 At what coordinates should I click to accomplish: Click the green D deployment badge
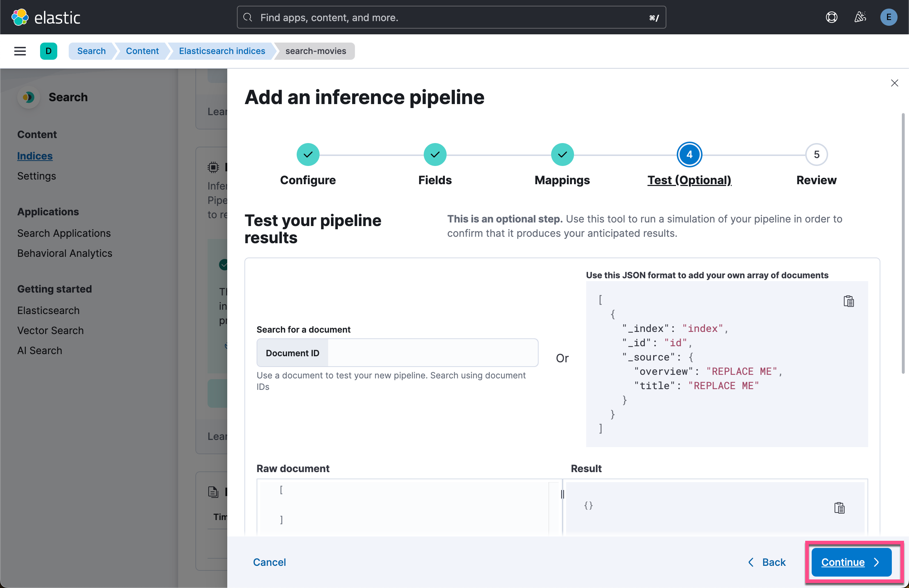49,51
